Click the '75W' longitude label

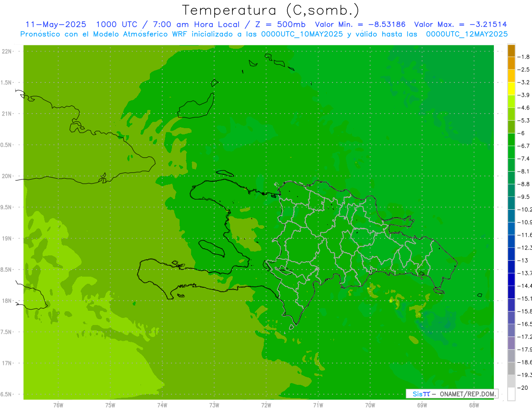point(110,405)
